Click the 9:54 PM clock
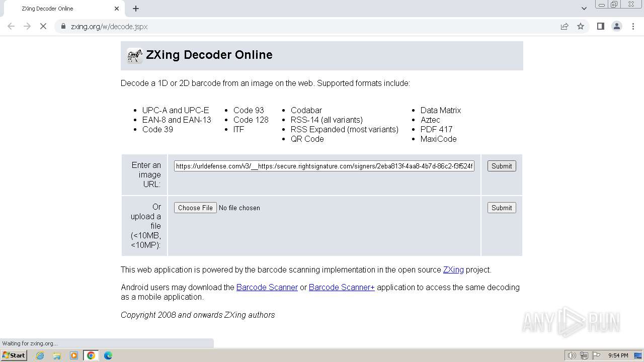The width and height of the screenshot is (644, 362). [618, 355]
